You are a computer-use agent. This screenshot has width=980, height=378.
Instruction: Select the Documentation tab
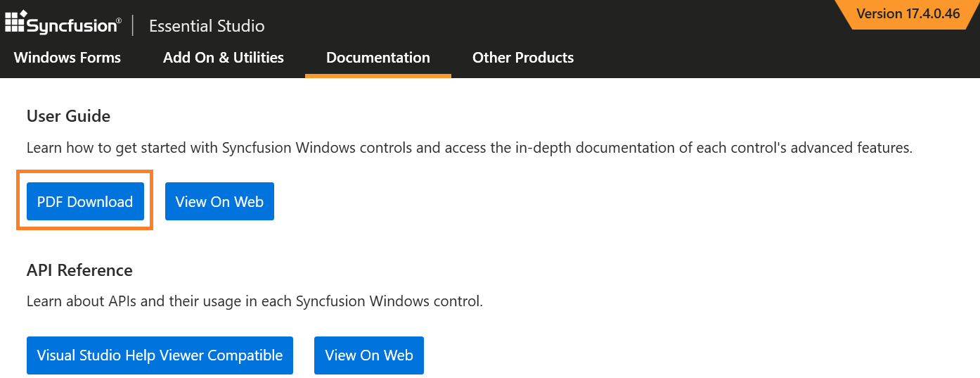378,58
